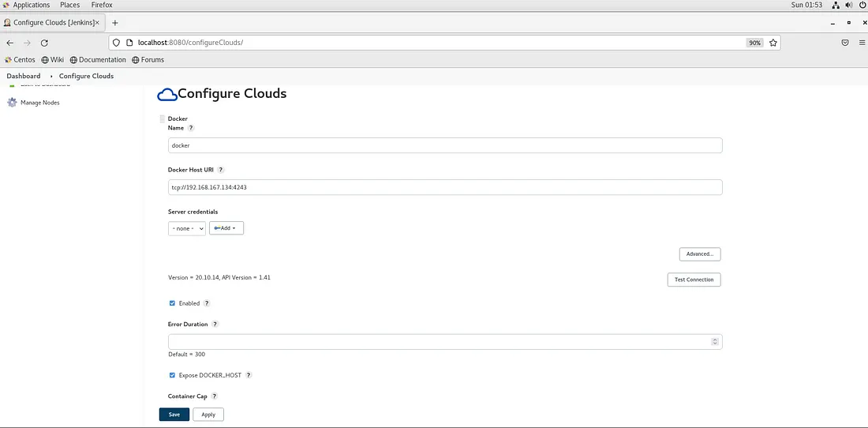Image resolution: width=868 pixels, height=428 pixels.
Task: Open the Firefox hamburger menu
Action: click(x=862, y=43)
